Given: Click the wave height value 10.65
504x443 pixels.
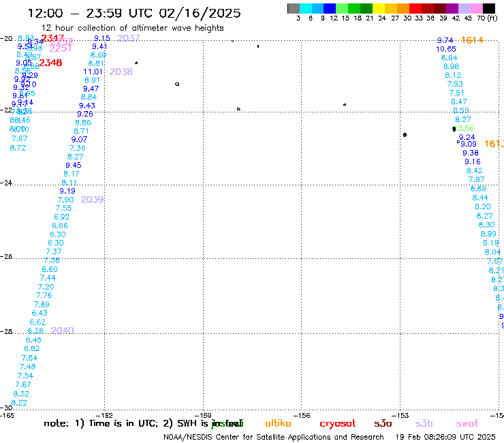Looking at the screenshot, I should 446,49.
